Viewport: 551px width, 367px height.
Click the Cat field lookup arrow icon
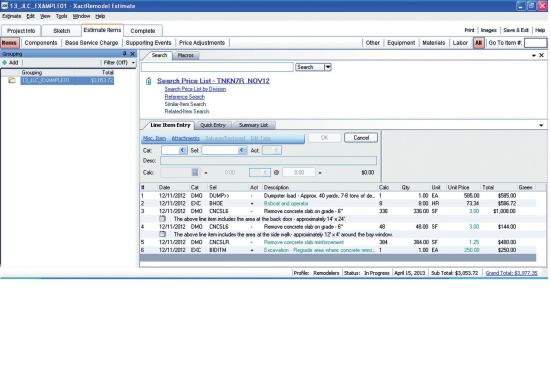182,150
